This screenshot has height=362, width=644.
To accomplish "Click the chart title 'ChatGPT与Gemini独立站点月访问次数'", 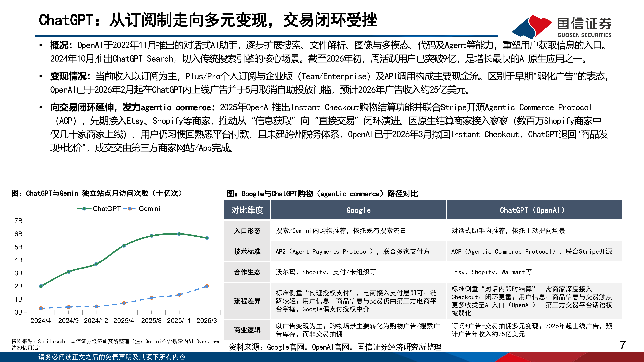I will coord(97,193).
